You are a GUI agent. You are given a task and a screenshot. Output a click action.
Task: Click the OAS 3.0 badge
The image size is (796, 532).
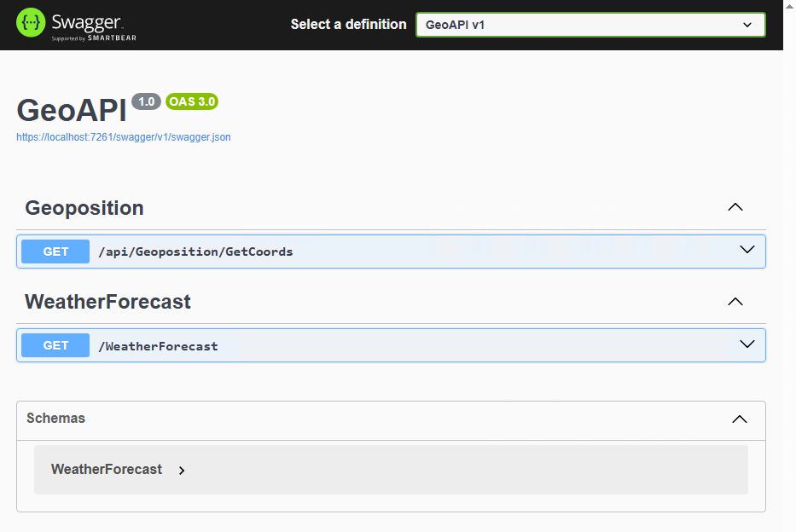[x=192, y=101]
